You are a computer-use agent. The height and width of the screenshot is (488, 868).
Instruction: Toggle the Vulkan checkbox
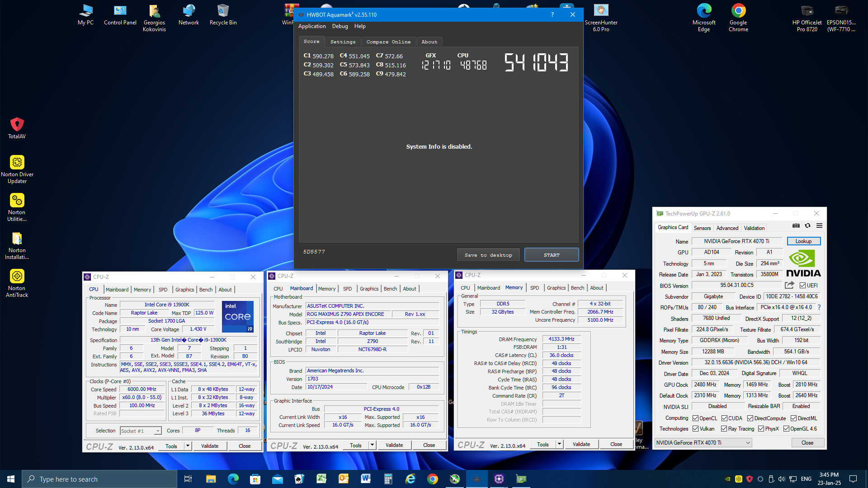click(695, 429)
